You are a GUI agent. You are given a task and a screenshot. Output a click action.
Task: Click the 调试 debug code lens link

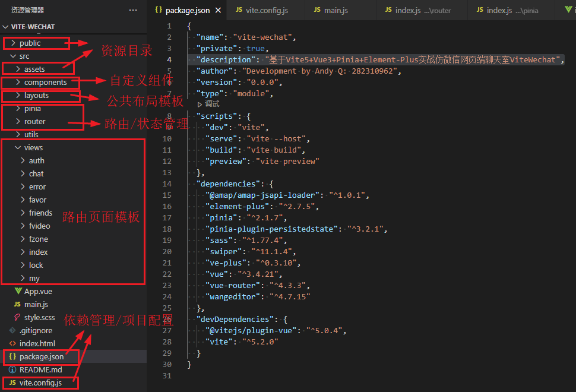(212, 104)
